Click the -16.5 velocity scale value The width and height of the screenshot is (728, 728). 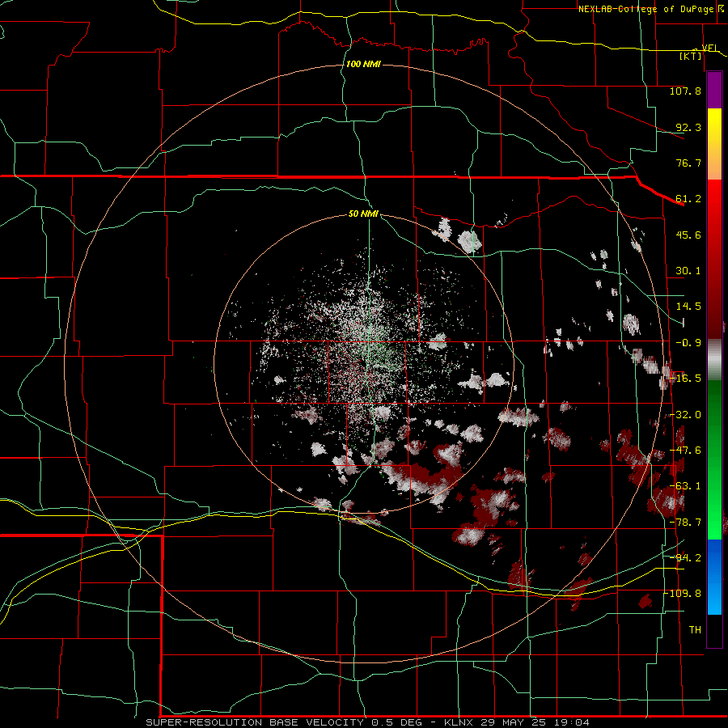(x=685, y=379)
